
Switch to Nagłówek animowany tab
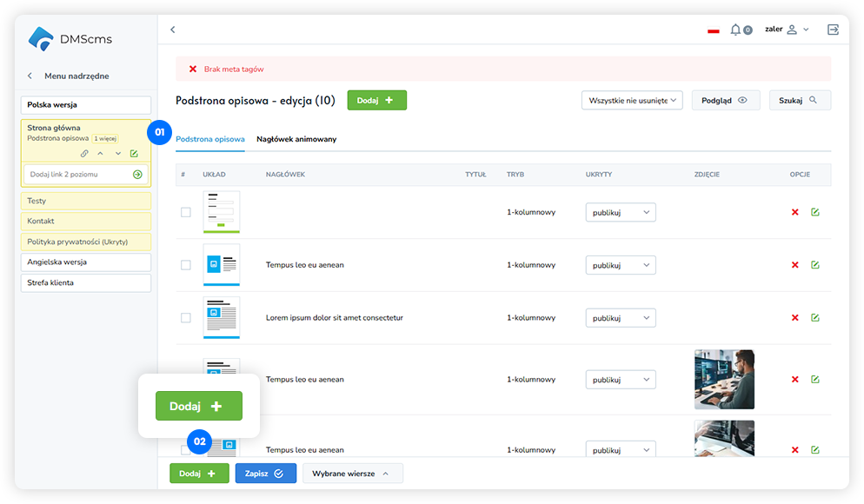point(296,139)
